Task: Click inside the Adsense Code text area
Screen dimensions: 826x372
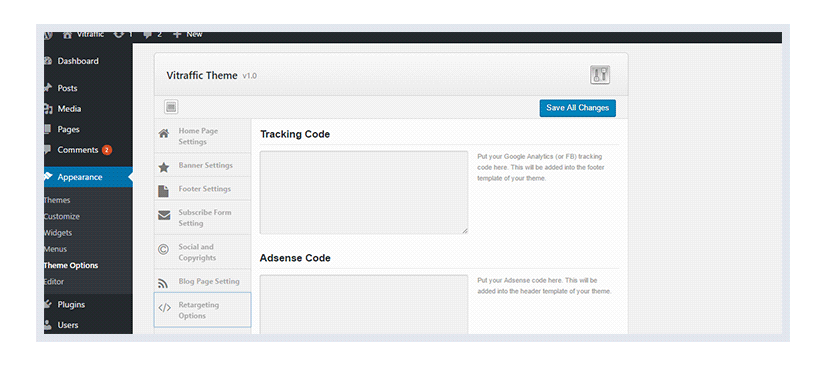Action: pyautogui.click(x=363, y=304)
